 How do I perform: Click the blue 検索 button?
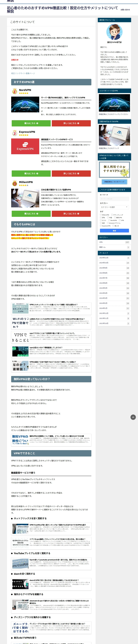114,231
